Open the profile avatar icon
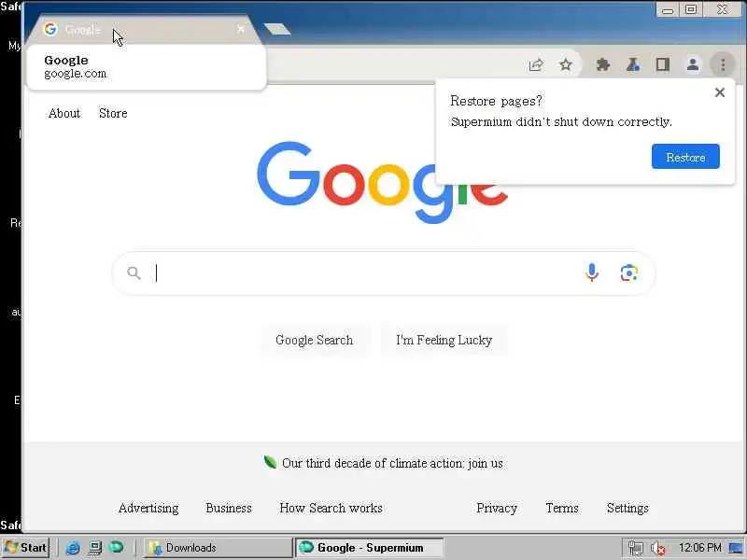 (x=693, y=64)
